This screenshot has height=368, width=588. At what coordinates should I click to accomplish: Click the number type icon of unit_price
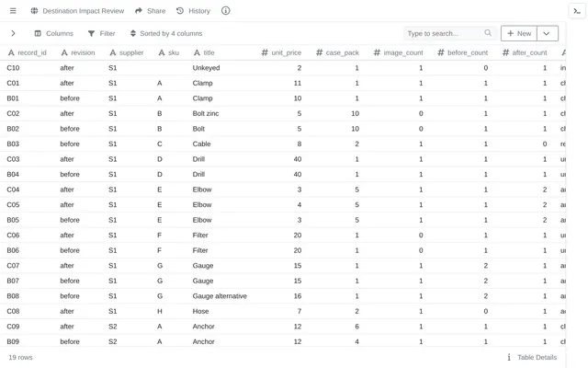(x=265, y=52)
